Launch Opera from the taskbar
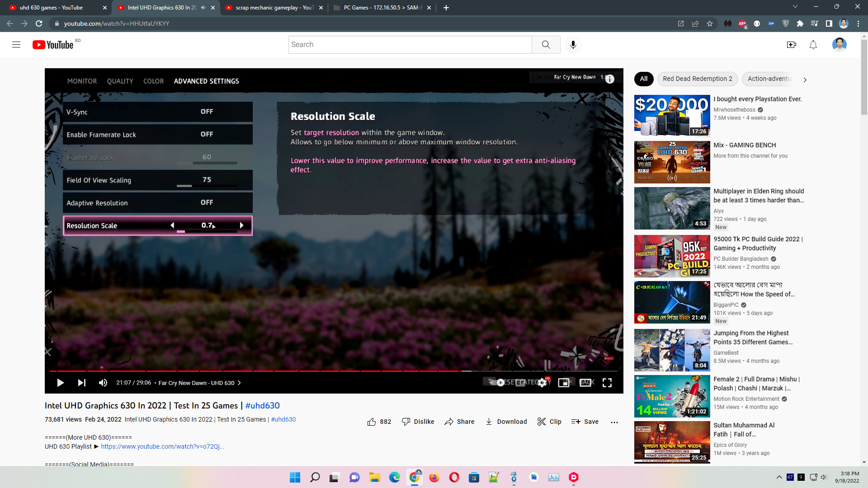This screenshot has width=868, height=488. coord(454,477)
